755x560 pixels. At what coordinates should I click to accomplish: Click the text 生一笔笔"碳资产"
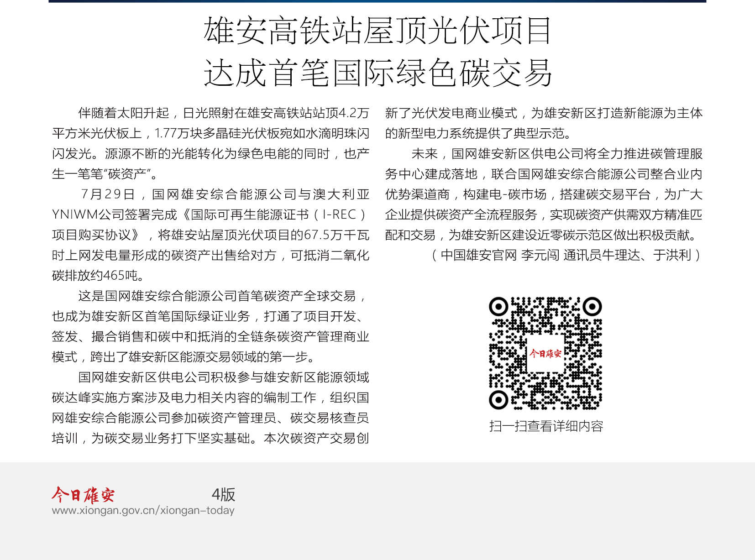[x=102, y=174]
